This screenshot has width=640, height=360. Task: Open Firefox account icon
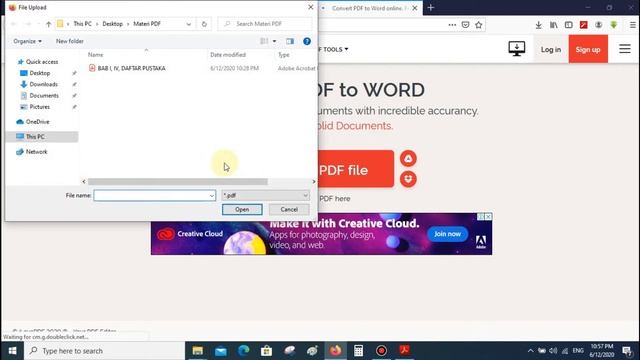(x=598, y=25)
